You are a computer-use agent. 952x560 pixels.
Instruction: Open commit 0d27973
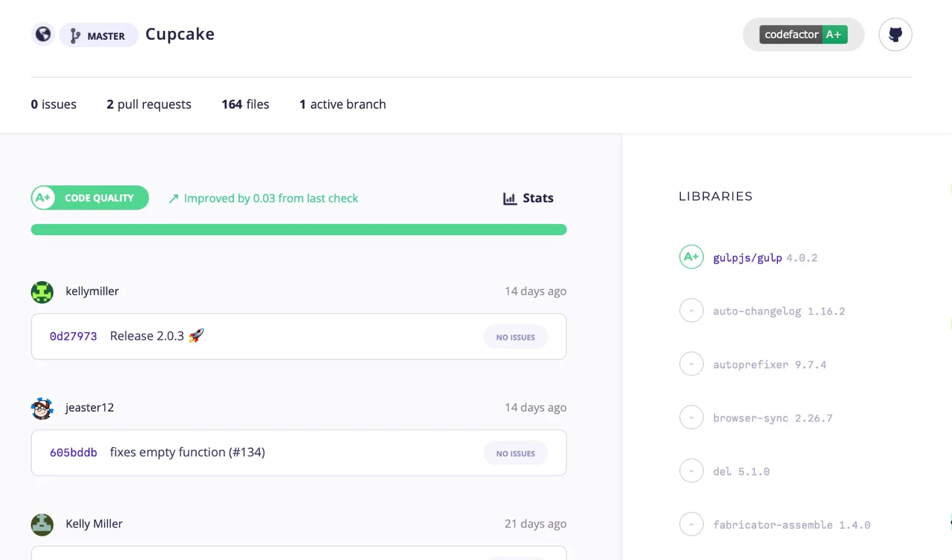pyautogui.click(x=73, y=337)
